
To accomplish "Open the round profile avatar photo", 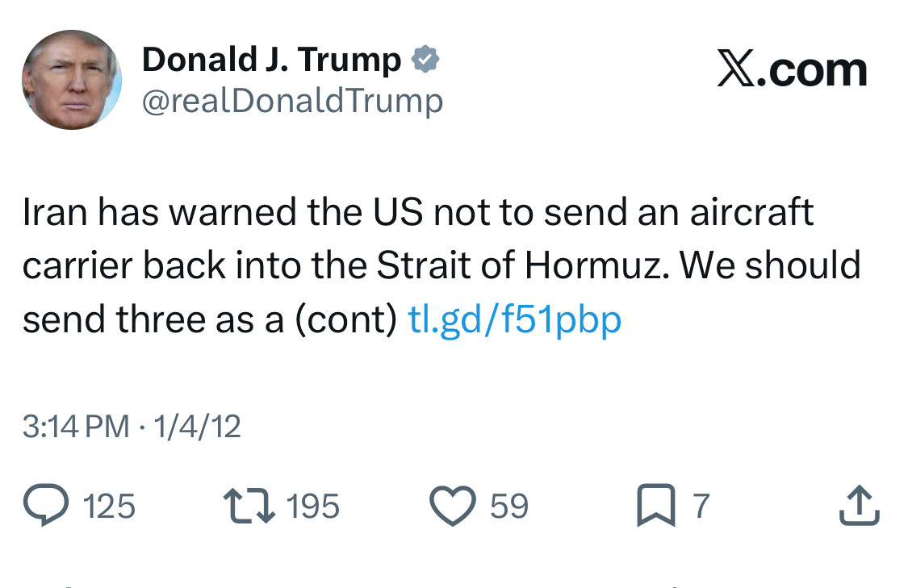I will click(72, 80).
